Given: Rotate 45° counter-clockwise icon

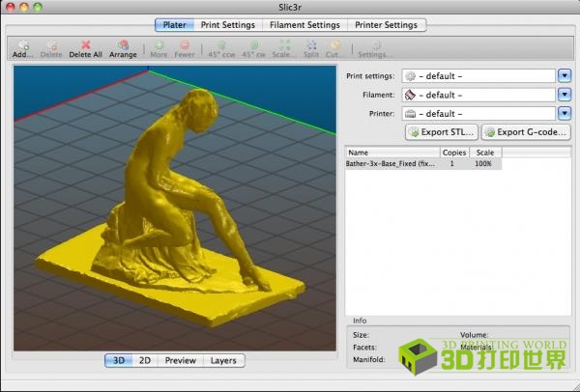Looking at the screenshot, I should coord(221,45).
